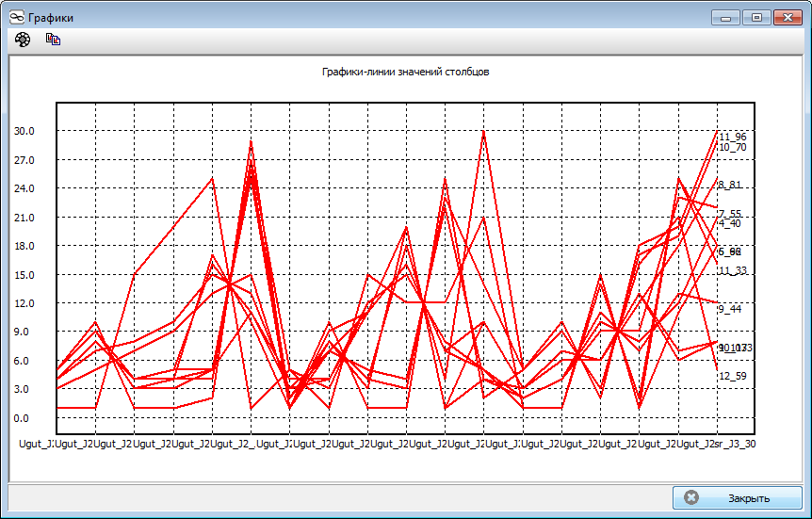Click the 27.0 y-axis label

point(24,160)
